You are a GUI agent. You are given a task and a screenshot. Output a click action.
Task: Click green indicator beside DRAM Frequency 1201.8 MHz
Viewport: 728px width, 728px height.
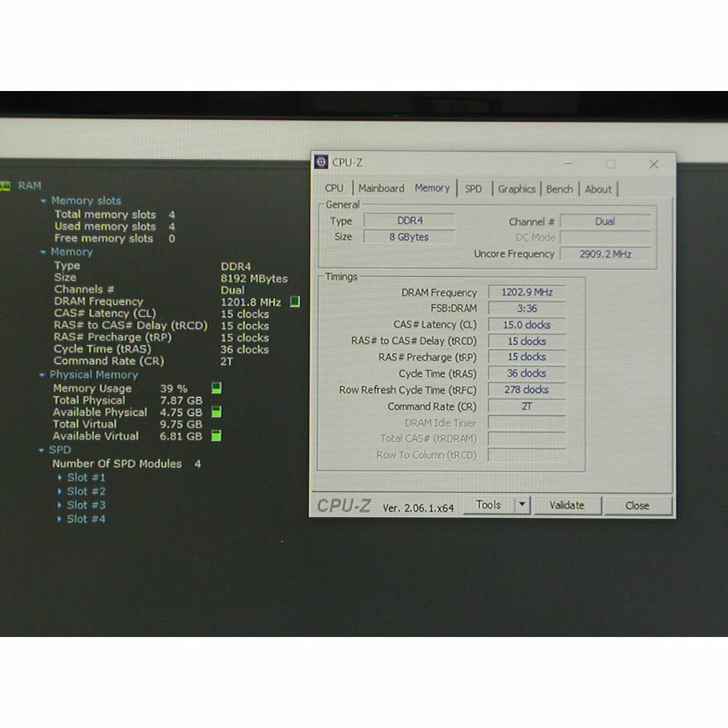coord(295,302)
